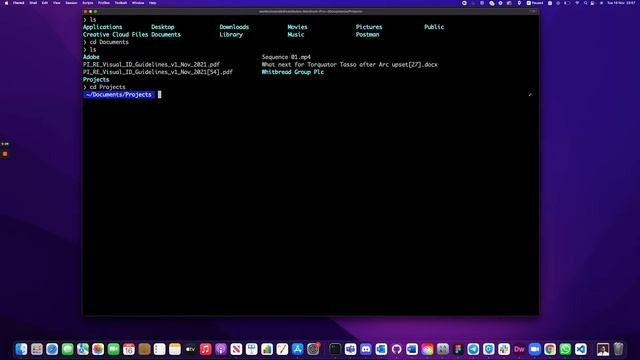
Task: Open Visual Studio Code from the Dock
Action: coord(581,349)
